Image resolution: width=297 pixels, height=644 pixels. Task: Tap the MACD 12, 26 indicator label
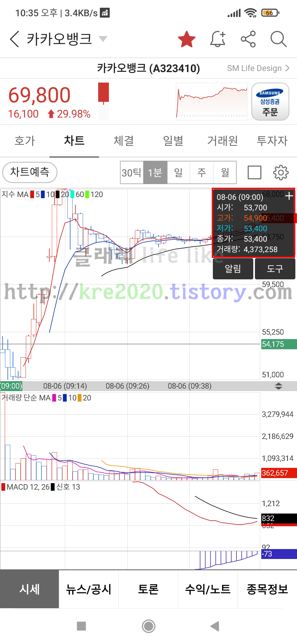click(x=28, y=487)
